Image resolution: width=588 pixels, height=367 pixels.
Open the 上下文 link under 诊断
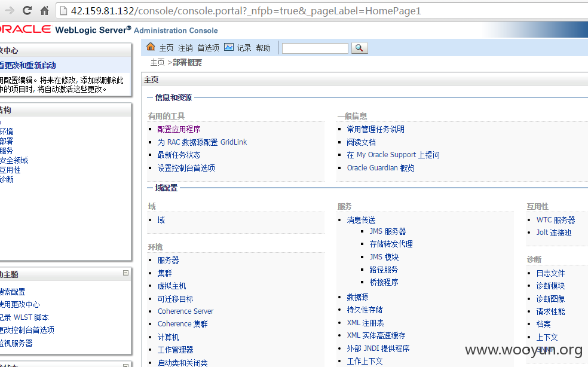(x=547, y=337)
